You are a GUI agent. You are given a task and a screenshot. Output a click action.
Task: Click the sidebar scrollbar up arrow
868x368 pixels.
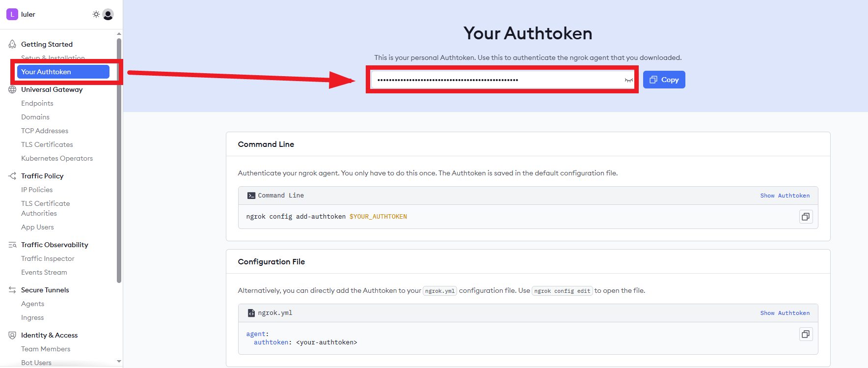pyautogui.click(x=119, y=34)
